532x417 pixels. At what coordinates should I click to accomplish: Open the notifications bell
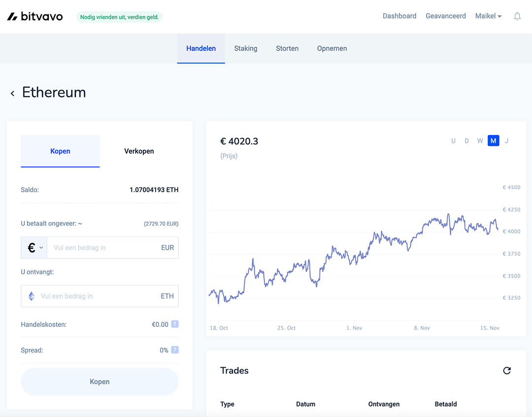point(517,16)
